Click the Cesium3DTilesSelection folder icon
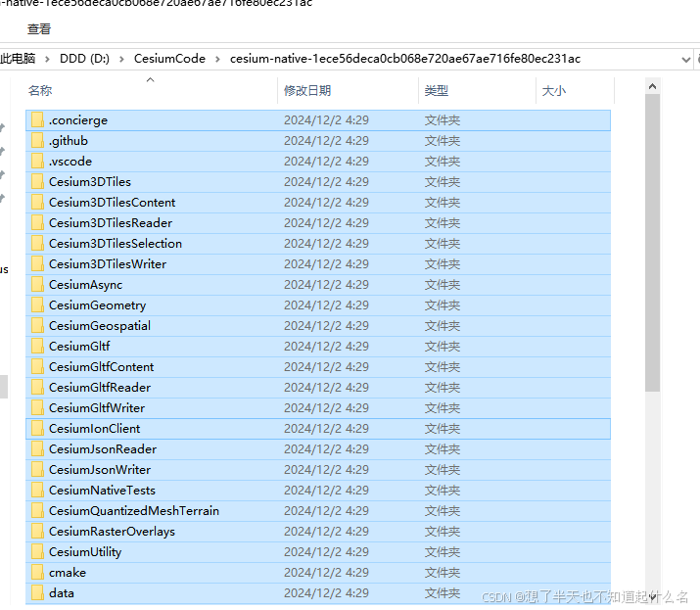 tap(37, 244)
